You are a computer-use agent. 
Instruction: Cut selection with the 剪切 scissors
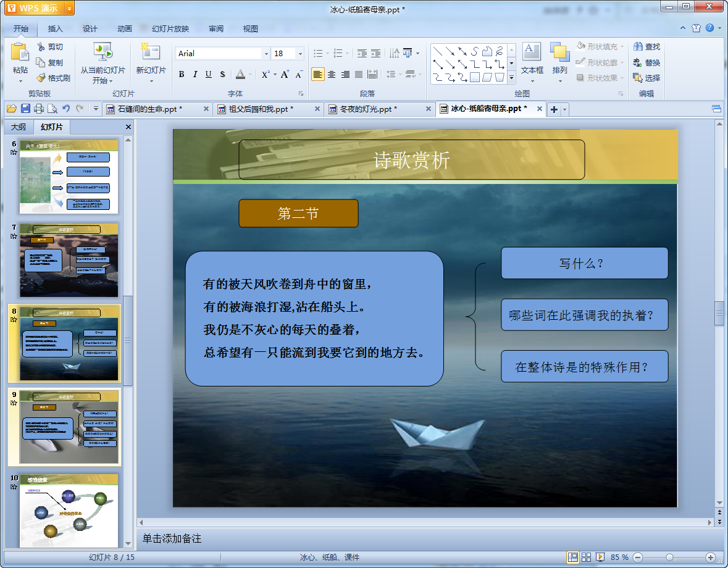[x=49, y=47]
